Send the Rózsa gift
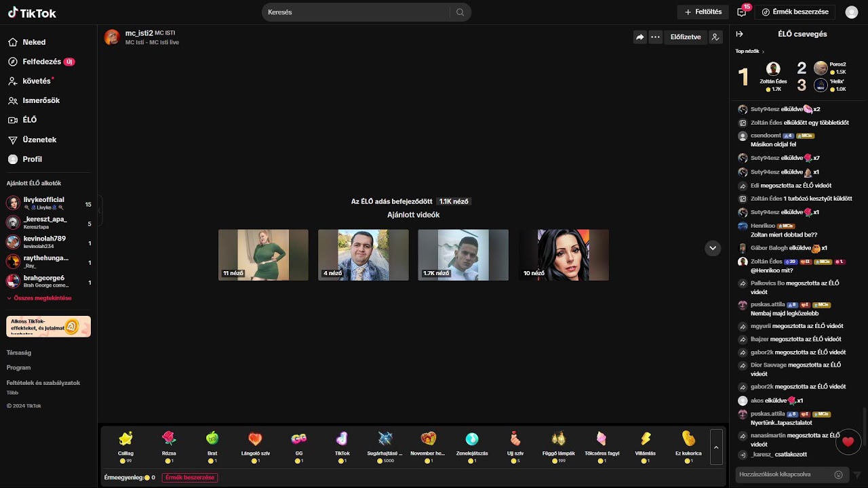The image size is (868, 488). click(169, 447)
